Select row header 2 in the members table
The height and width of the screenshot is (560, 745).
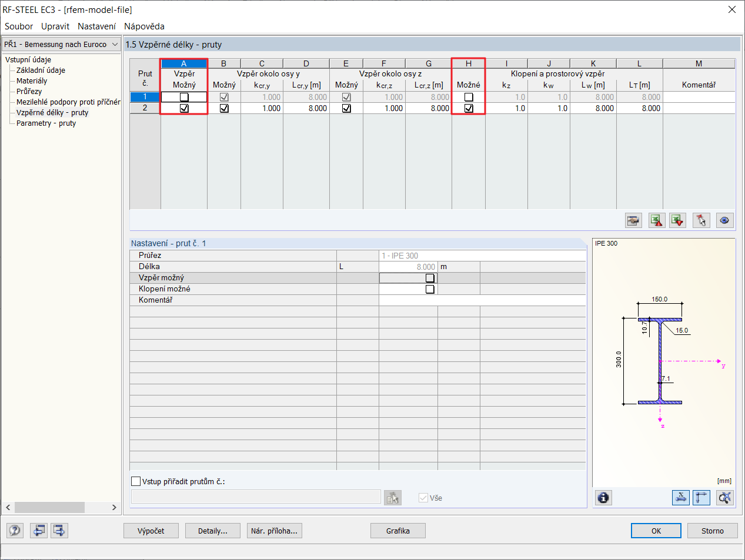[x=145, y=108]
